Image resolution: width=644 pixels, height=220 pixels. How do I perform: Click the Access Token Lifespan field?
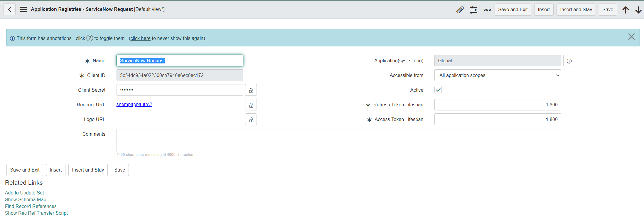pos(498,119)
